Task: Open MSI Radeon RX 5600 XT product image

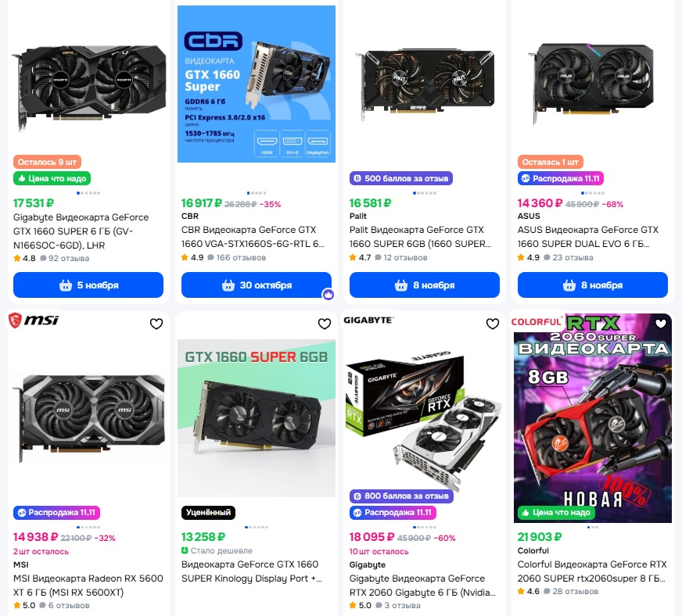Action: click(88, 418)
